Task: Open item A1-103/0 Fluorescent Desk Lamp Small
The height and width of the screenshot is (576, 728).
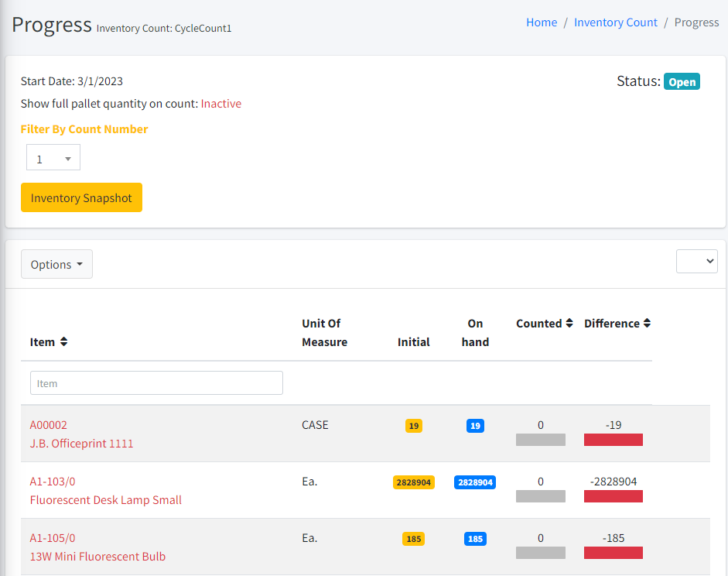Action: [53, 482]
